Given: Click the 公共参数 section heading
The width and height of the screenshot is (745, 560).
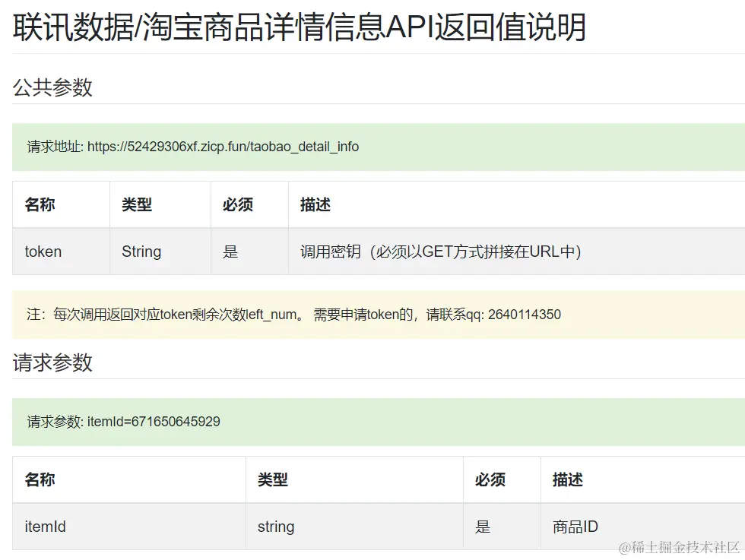Looking at the screenshot, I should tap(52, 87).
